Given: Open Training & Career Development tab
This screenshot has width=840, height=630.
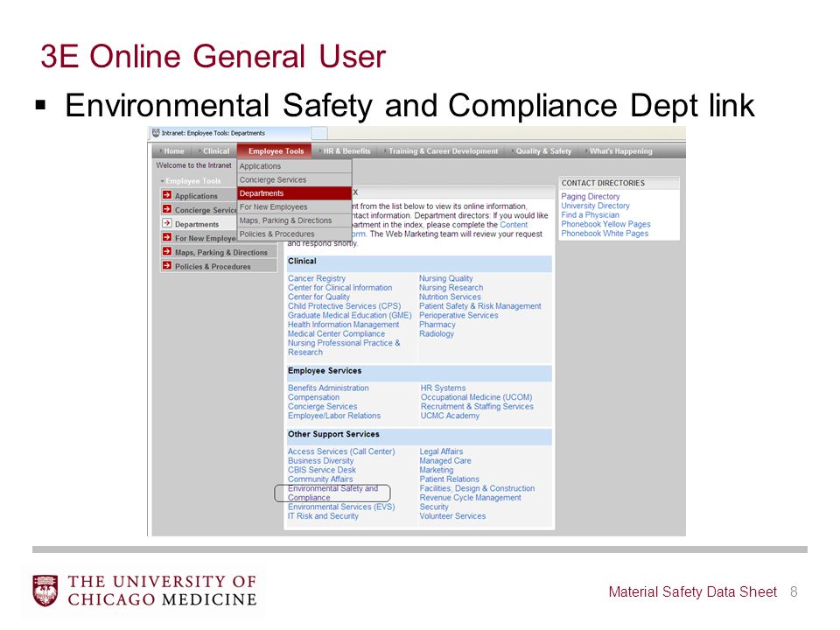Looking at the screenshot, I should coord(441,151).
